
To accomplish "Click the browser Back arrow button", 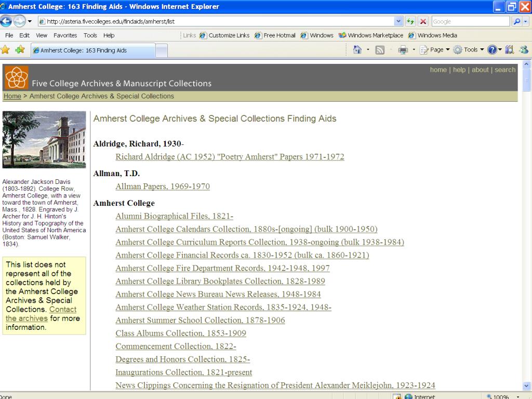I will click(x=6, y=21).
